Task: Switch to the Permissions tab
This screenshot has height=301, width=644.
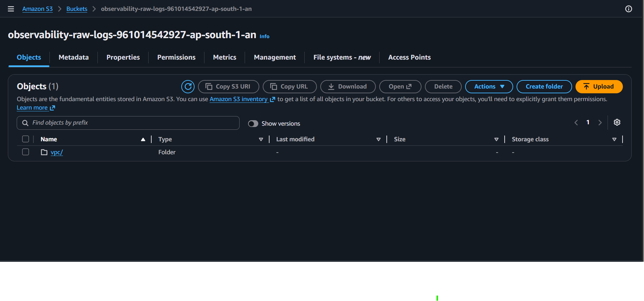Action: (x=176, y=57)
